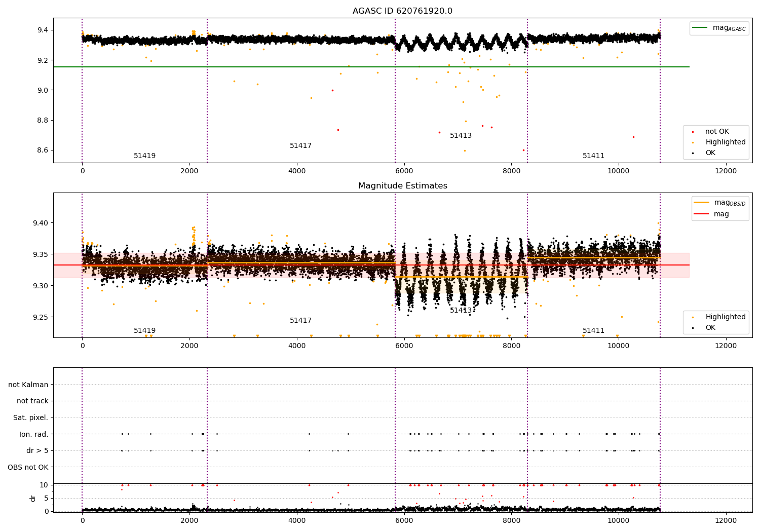Image resolution: width=760 pixels, height=532 pixels.
Task: Click the 'AGASC ID 620761920.0' plot title
Action: pyautogui.click(x=402, y=11)
